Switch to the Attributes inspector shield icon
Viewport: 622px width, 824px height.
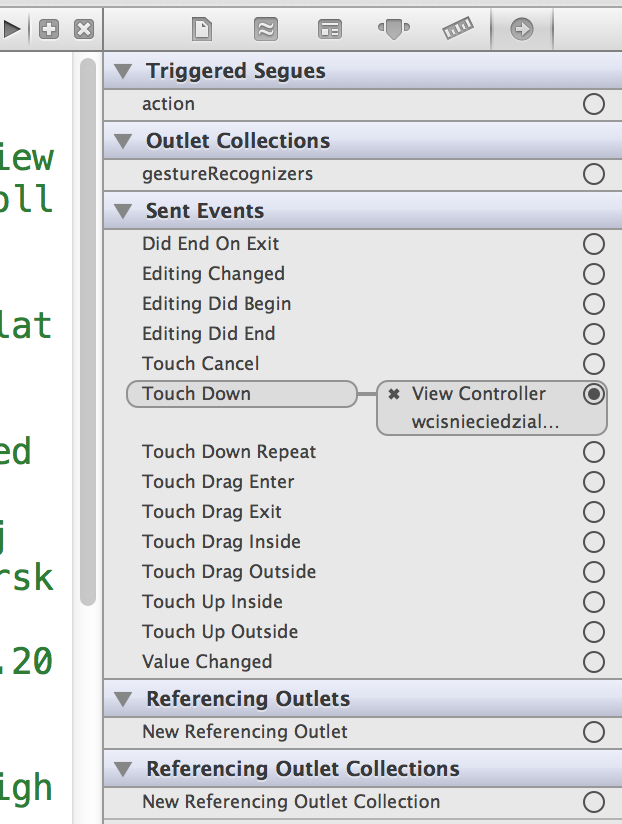(394, 29)
